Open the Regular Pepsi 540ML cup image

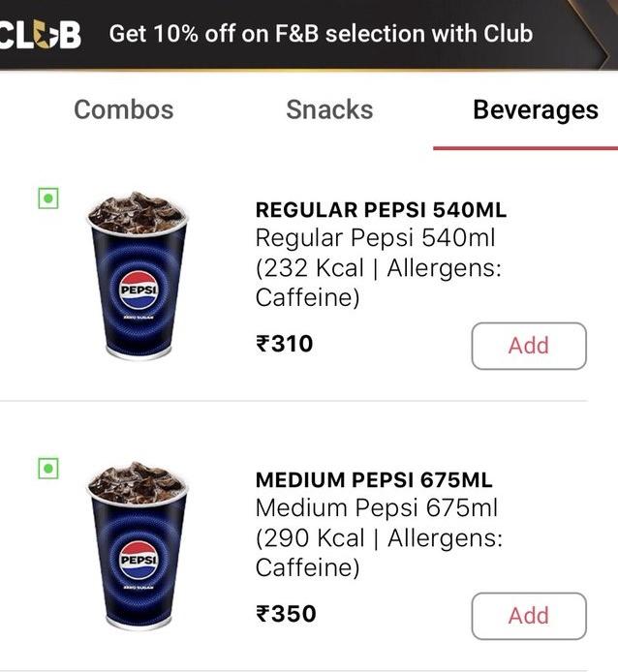[137, 275]
